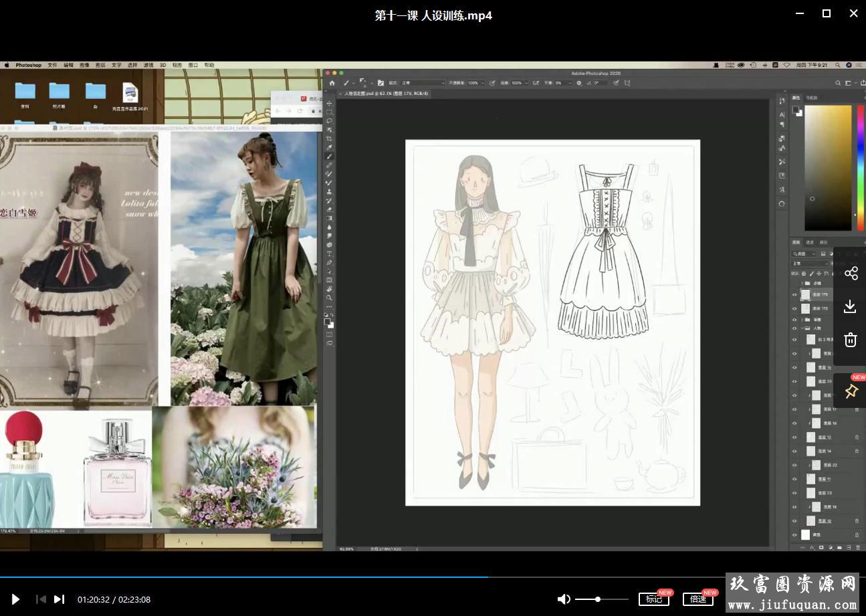This screenshot has height=616, width=866.
Task: Toggle visibility of layer 图层 178
Action: (x=794, y=308)
